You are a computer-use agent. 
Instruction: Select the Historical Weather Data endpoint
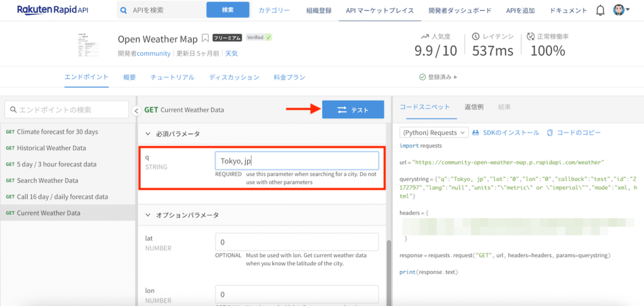[x=52, y=148]
